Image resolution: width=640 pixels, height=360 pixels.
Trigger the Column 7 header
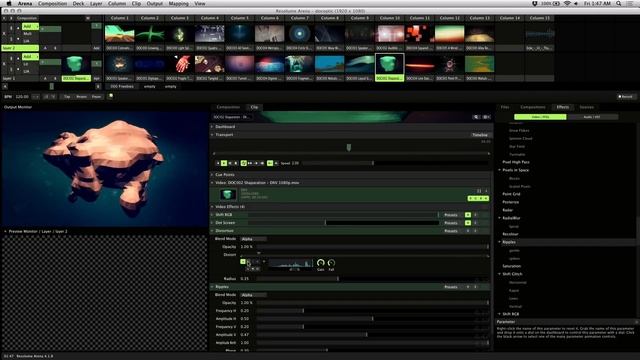coord(300,18)
